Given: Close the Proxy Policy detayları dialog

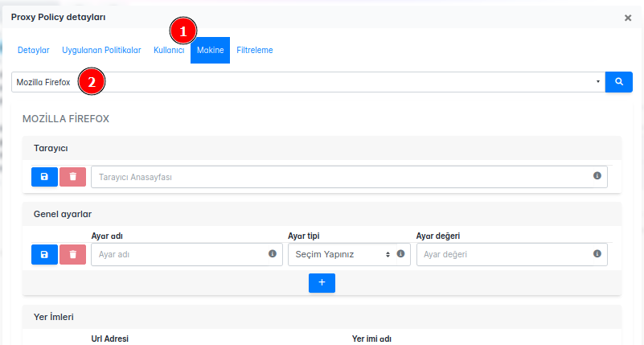Looking at the screenshot, I should (628, 18).
